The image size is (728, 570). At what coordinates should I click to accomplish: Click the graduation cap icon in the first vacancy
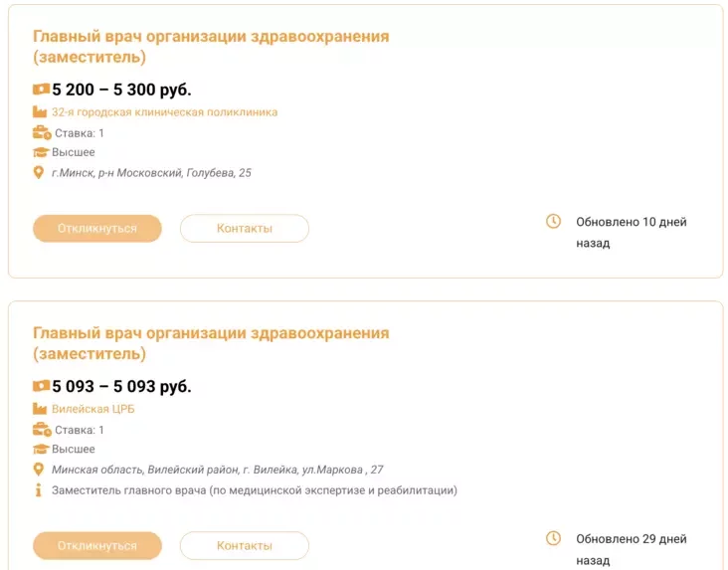(x=41, y=152)
